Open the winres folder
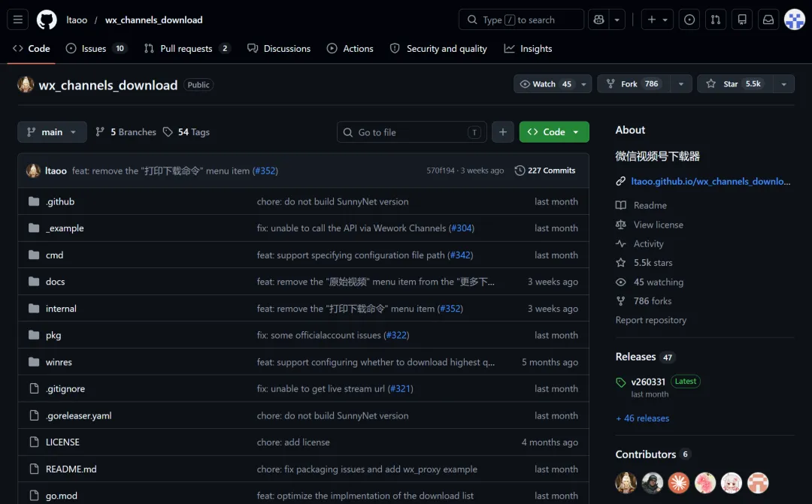812x504 pixels. 59,362
